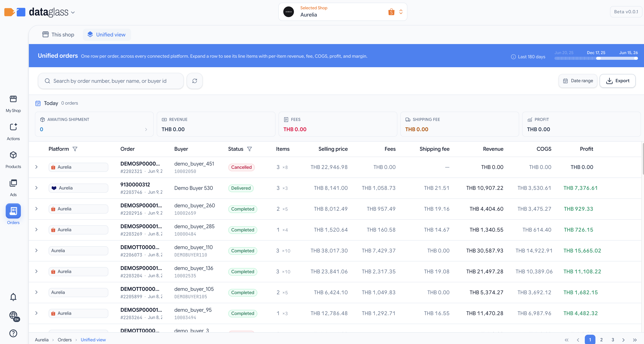Click the Export button

click(x=617, y=81)
